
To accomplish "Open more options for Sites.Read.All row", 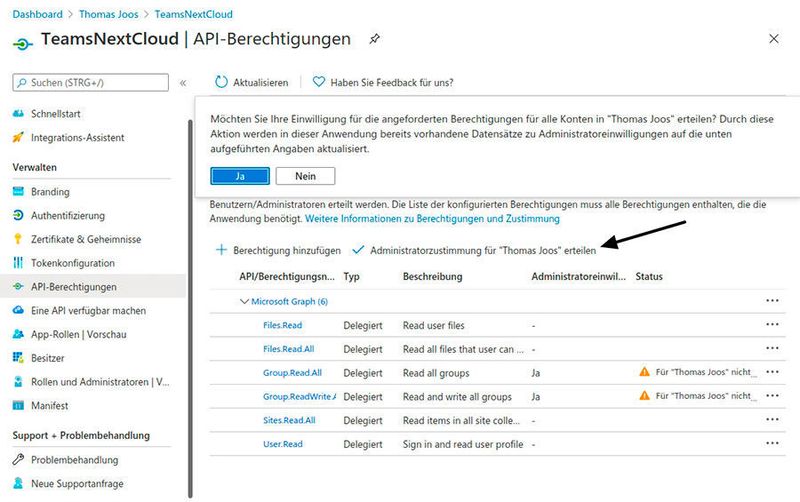I will [772, 419].
